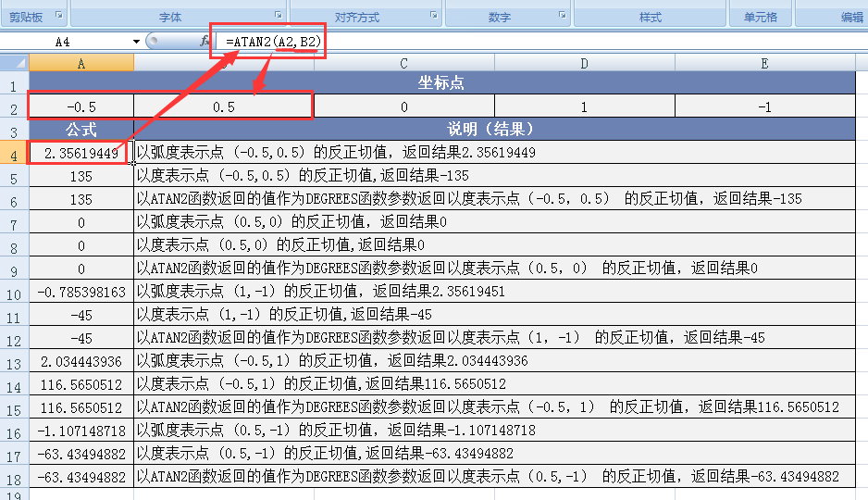Select column C header
The image size is (868, 500).
pos(404,63)
